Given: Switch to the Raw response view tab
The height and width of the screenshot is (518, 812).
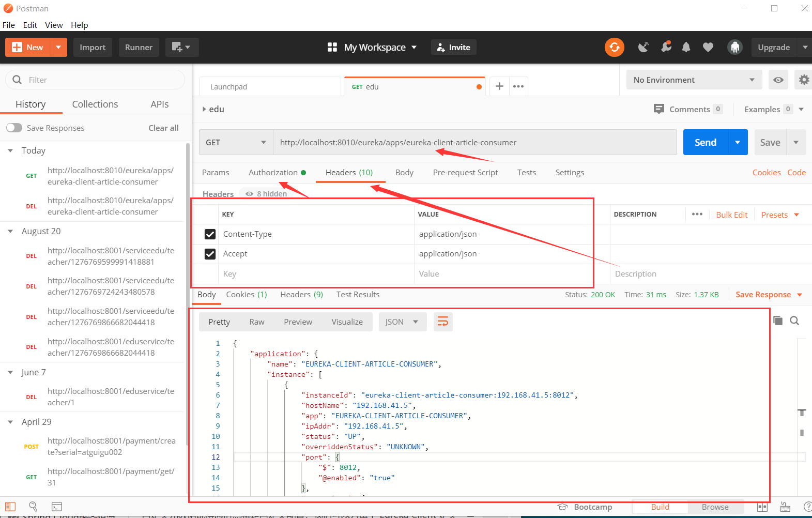Looking at the screenshot, I should [x=257, y=322].
